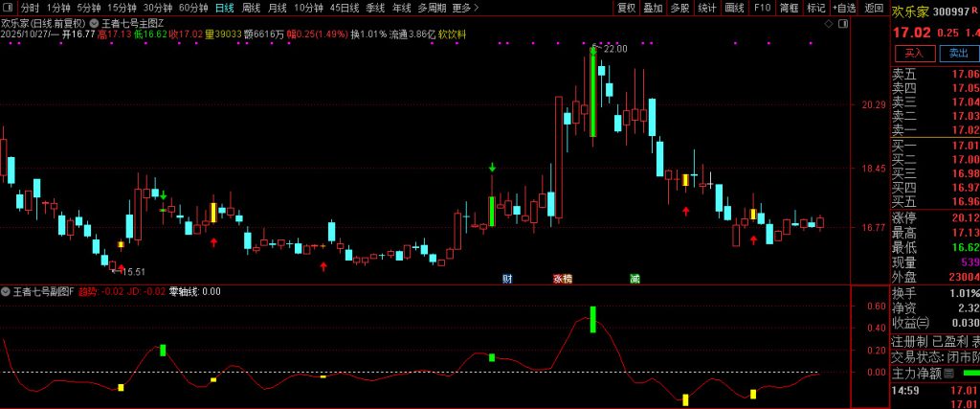This screenshot has width=980, height=409.
Task: Click the 减 marker on timeline
Action: point(635,279)
